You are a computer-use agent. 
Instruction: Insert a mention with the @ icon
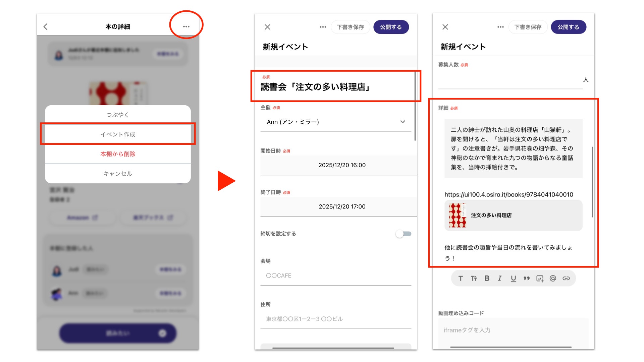tap(553, 278)
